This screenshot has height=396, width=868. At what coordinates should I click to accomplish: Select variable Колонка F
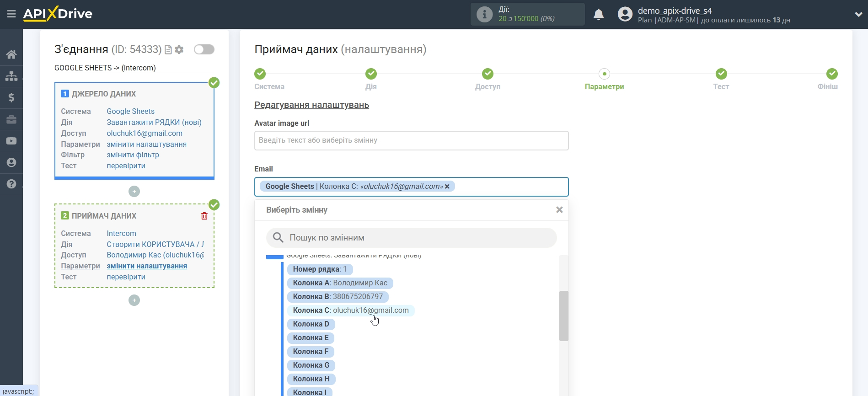(x=311, y=352)
